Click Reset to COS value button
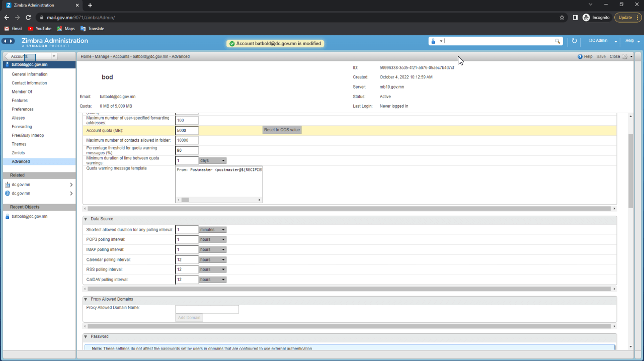Viewport: 644px width, 361px height. 282,130
